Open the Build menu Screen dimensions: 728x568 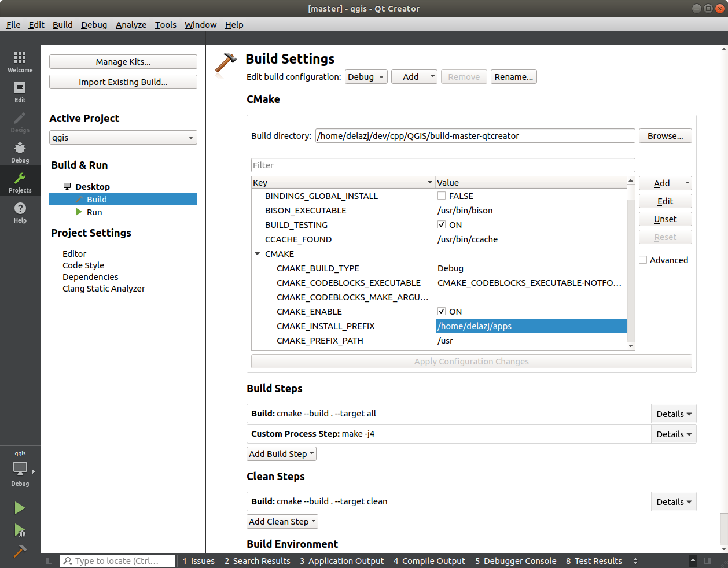62,24
